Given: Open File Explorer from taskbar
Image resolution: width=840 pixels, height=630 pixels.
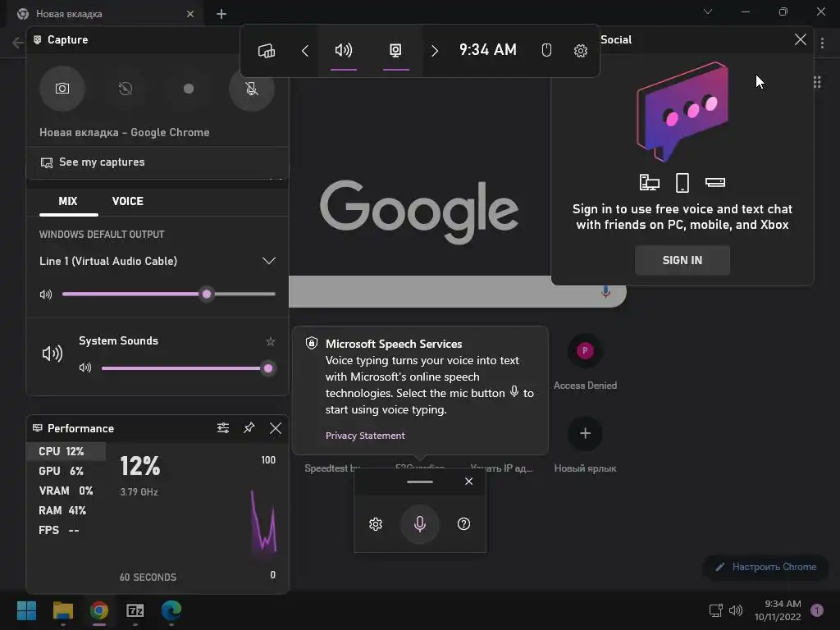Looking at the screenshot, I should click(62, 610).
